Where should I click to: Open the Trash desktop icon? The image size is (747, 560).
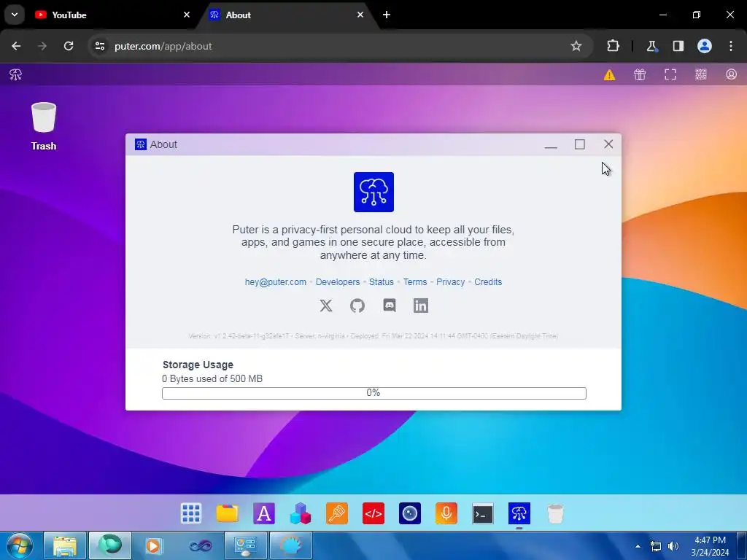tap(43, 127)
